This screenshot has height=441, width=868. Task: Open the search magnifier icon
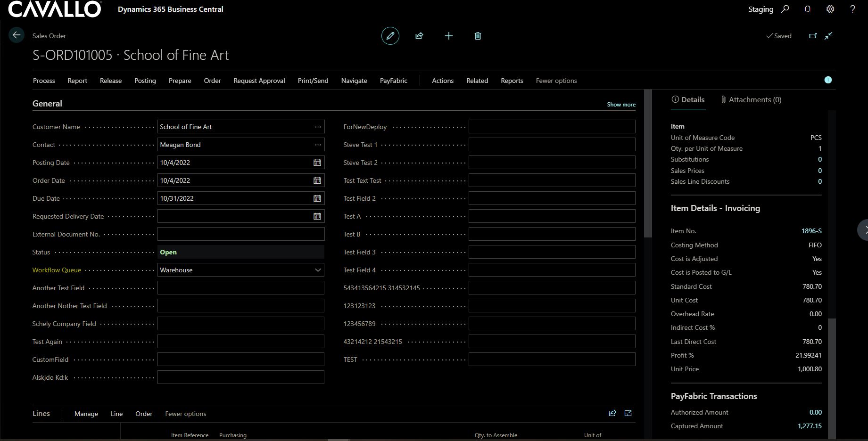[785, 9]
